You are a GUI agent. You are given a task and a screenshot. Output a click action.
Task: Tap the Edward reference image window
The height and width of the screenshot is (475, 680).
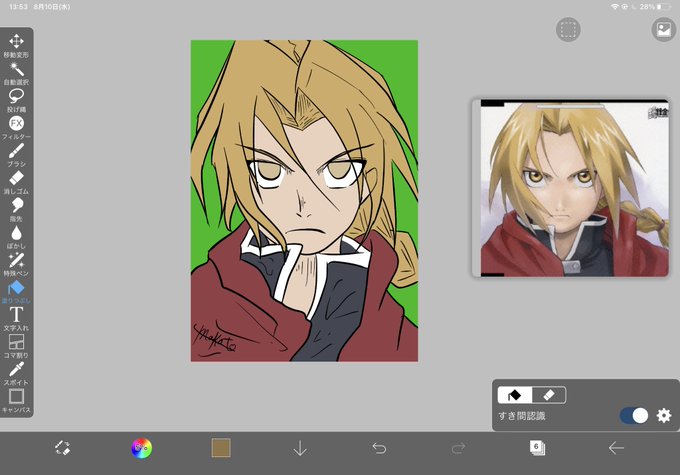click(570, 188)
